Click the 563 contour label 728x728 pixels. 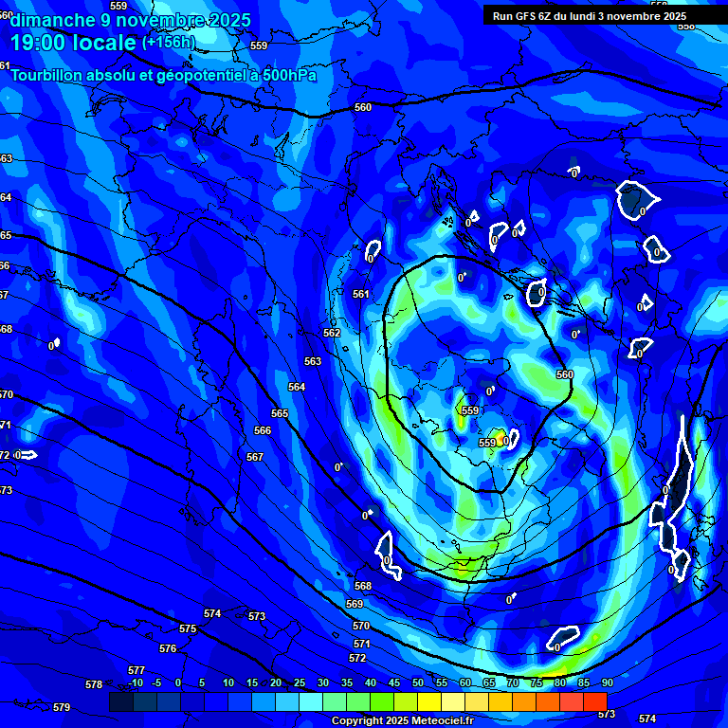[x=313, y=362]
